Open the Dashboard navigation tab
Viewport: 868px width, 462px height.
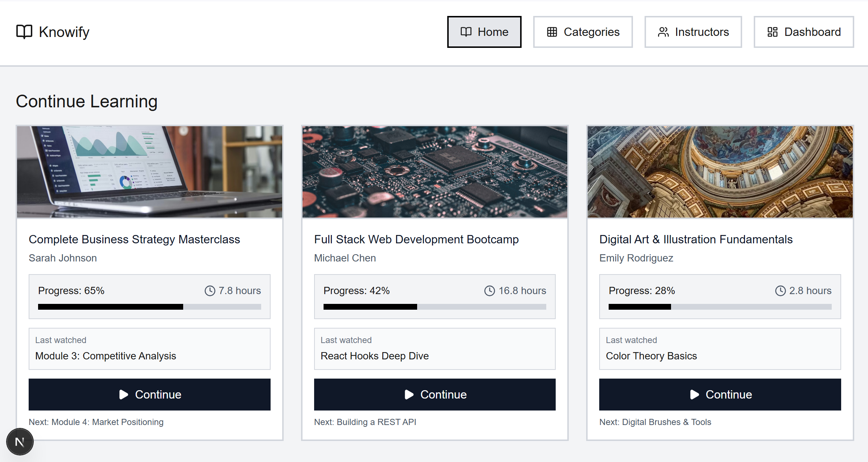point(803,32)
